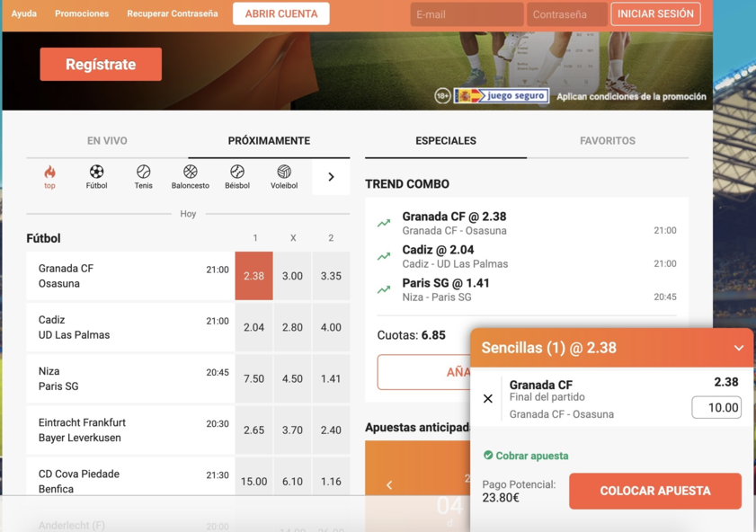Select draw odds 2.80 for Cadiz match
The image size is (756, 532).
[x=293, y=327]
